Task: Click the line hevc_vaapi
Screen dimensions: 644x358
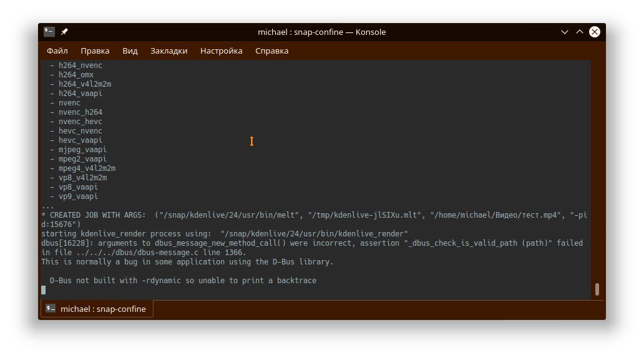Action: [80, 140]
